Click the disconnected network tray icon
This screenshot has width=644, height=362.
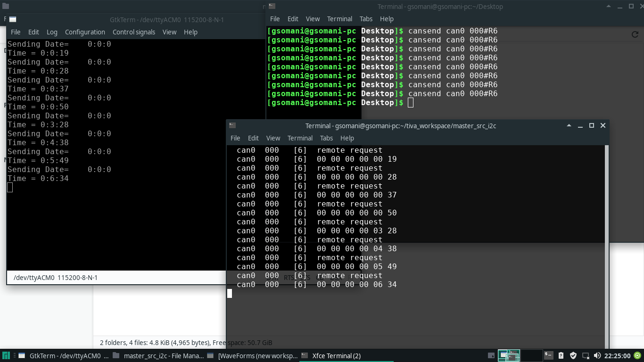(x=586, y=356)
